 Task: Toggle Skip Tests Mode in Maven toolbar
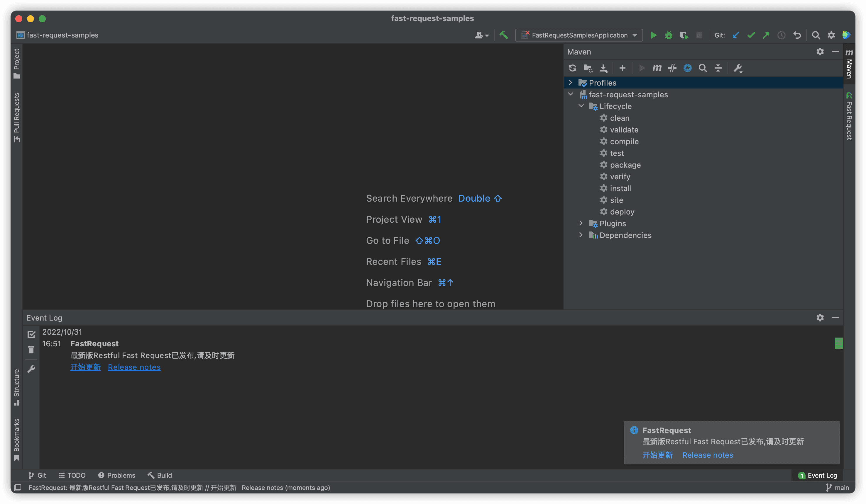[687, 68]
